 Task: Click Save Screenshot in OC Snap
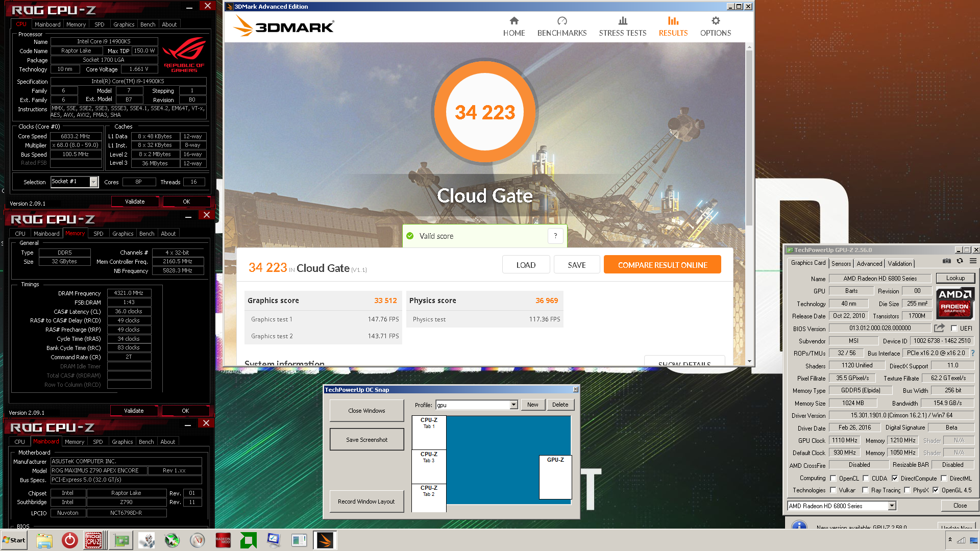pos(366,440)
